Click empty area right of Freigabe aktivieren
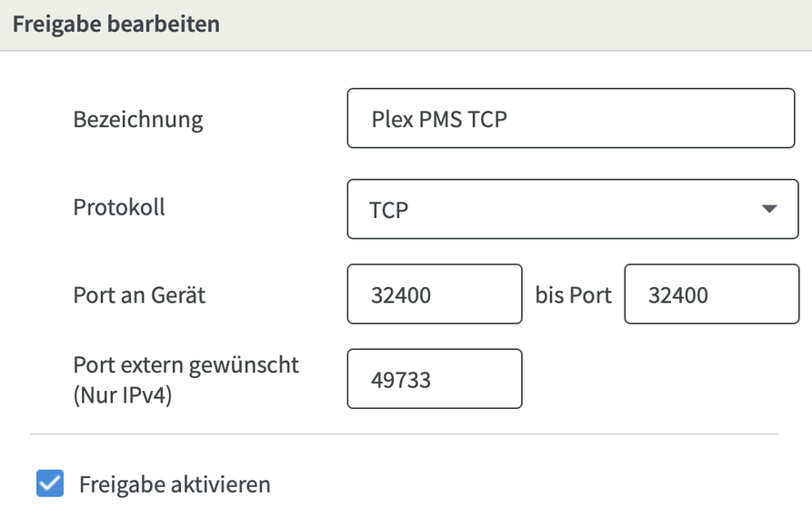Viewport: 812px width, 509px height. click(x=546, y=484)
